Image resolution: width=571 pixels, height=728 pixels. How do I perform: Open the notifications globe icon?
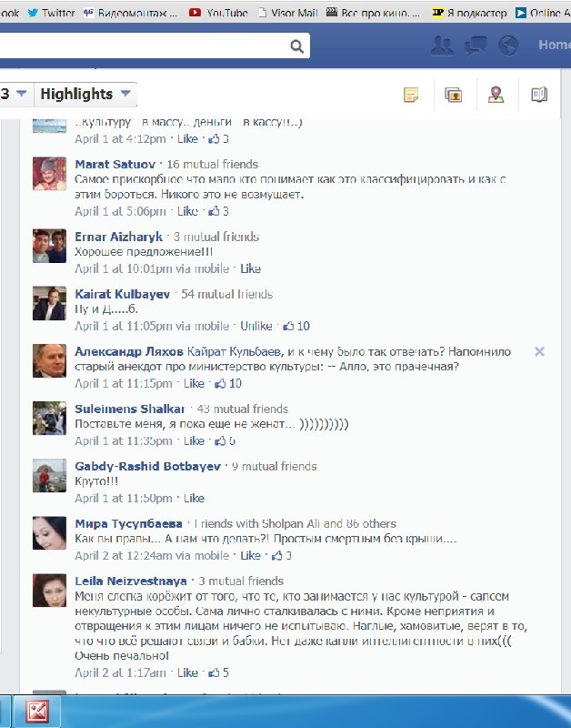tap(508, 45)
